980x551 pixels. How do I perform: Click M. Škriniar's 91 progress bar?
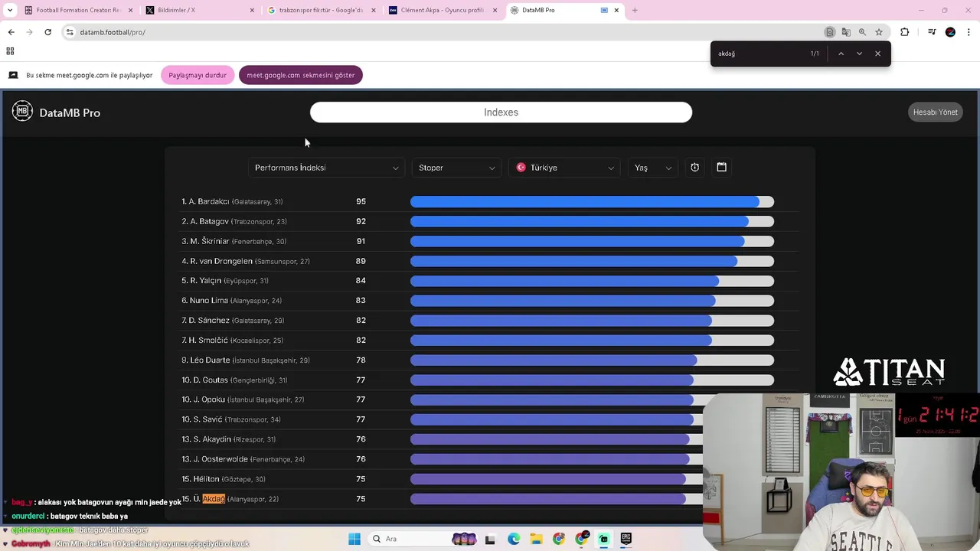[592, 241]
